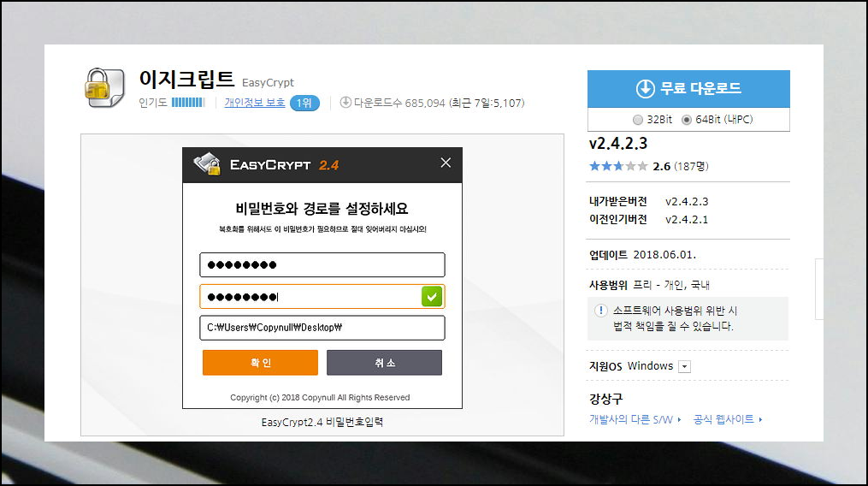868x486 pixels.
Task: Click the EasyCrypt logo icon in dialog title
Action: point(208,164)
